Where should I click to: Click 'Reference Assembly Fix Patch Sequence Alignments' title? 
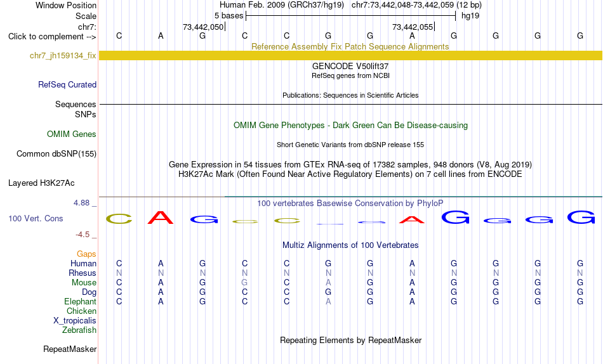click(x=350, y=46)
